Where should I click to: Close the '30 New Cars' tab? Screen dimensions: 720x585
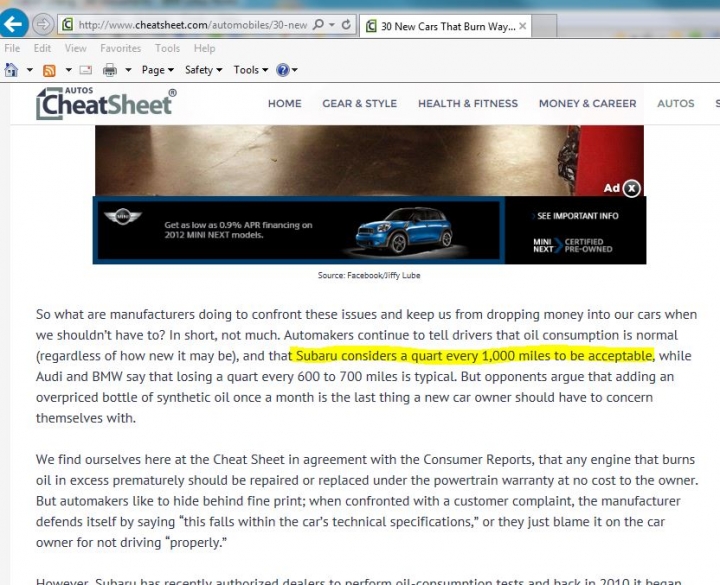coord(523,26)
